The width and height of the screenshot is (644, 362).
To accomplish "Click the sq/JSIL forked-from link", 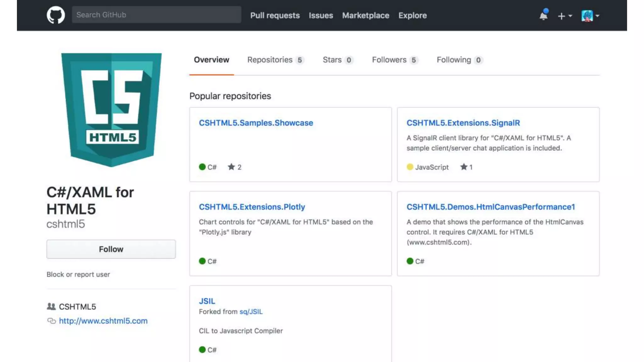I will pos(251,311).
